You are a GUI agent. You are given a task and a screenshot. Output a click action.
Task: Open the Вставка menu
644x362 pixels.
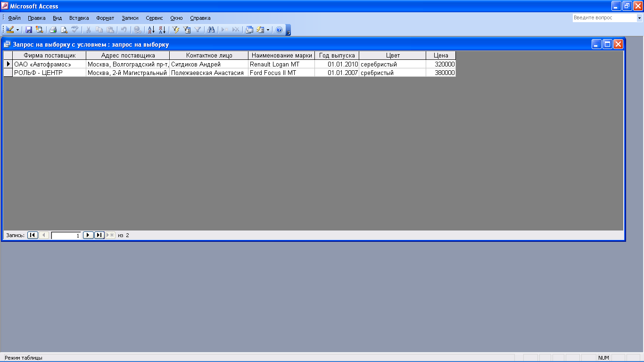79,18
